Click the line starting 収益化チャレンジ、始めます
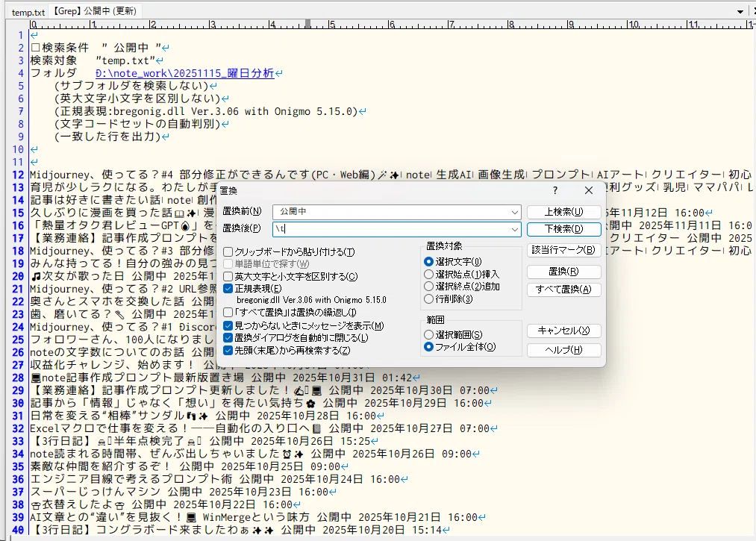756x541 pixels. pyautogui.click(x=123, y=365)
